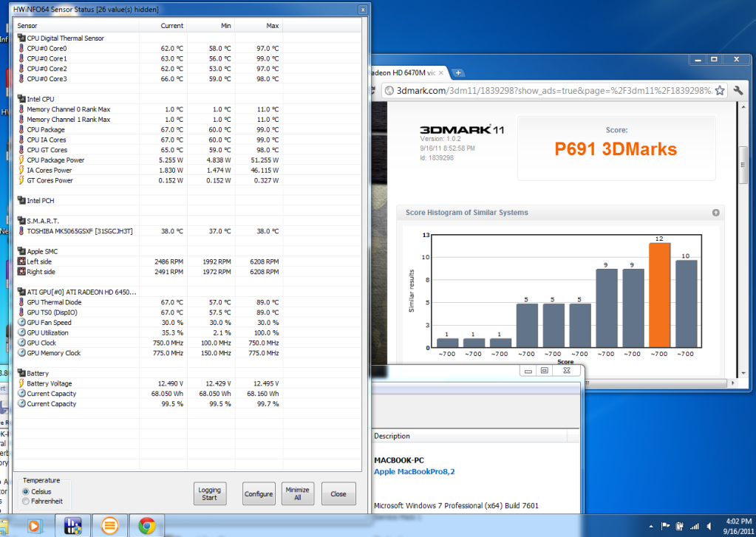This screenshot has width=756, height=537.
Task: Bookmark the 3dmark page with the star
Action: [719, 90]
